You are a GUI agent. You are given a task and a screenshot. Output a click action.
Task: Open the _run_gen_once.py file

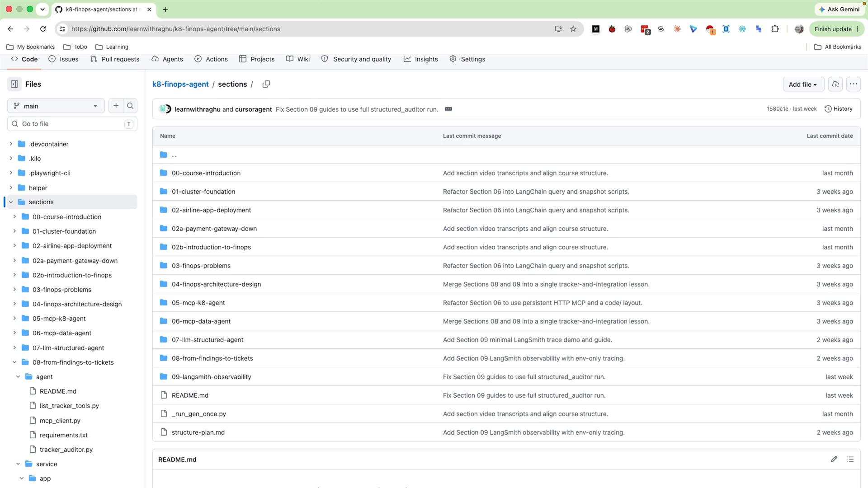pyautogui.click(x=199, y=414)
